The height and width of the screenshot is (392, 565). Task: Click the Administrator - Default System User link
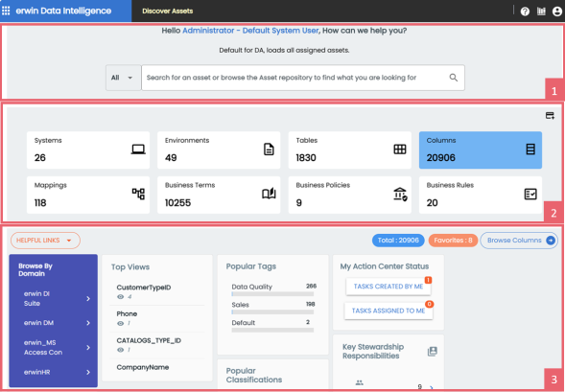(250, 31)
